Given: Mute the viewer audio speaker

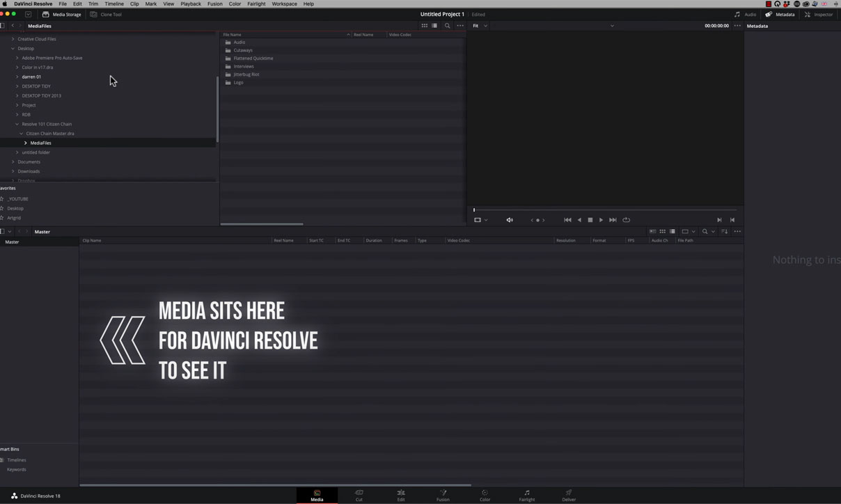Looking at the screenshot, I should (510, 220).
